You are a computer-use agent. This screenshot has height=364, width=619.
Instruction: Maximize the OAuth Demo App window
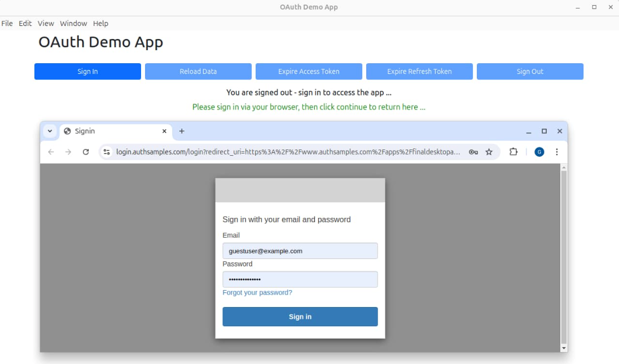point(594,7)
